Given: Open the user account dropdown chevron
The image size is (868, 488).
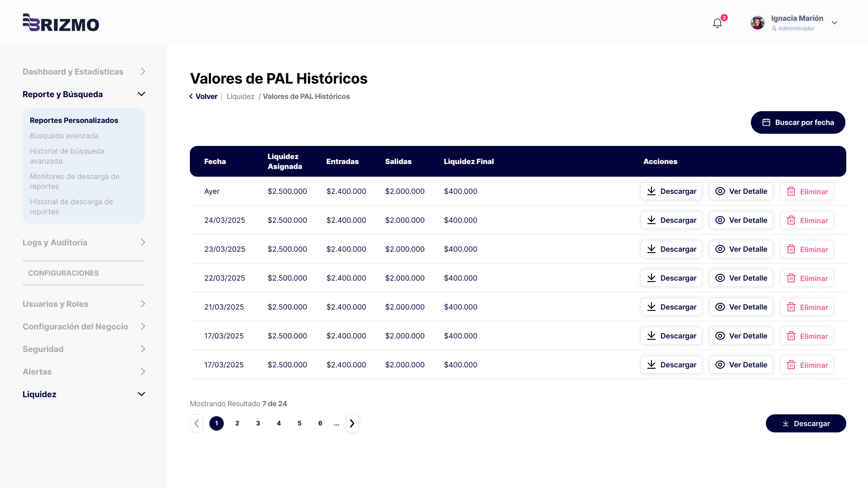Looking at the screenshot, I should 835,23.
